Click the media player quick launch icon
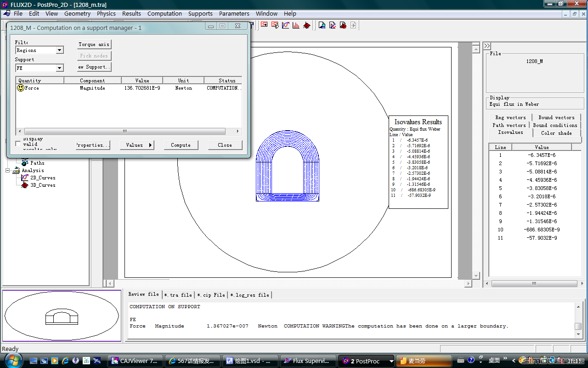Image resolution: width=588 pixels, height=368 pixels. (55, 361)
